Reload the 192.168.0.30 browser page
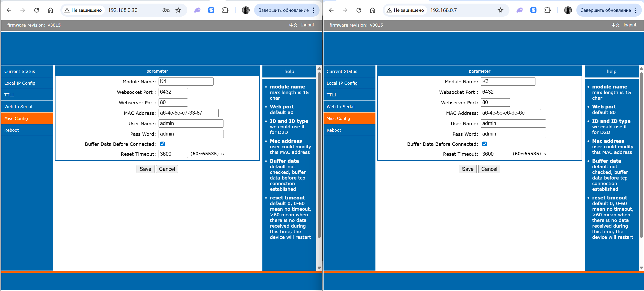 pyautogui.click(x=37, y=10)
